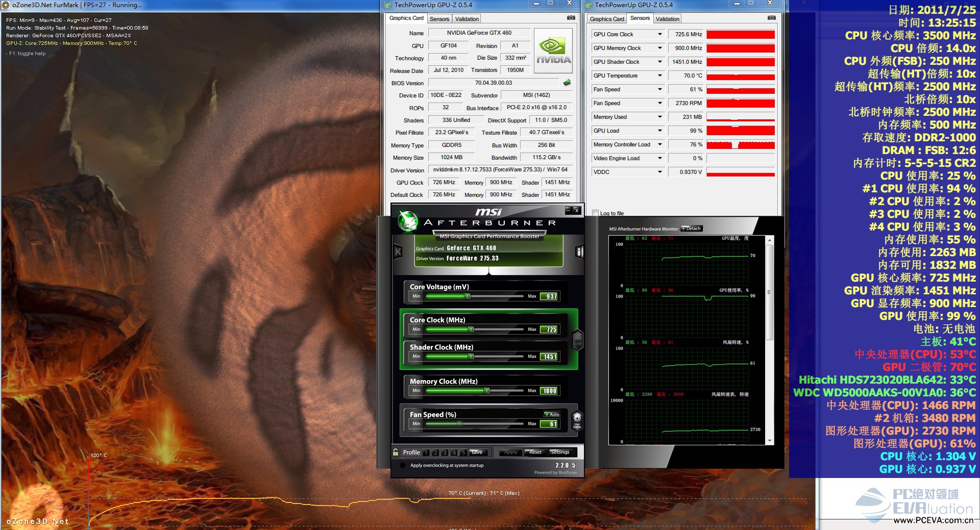The width and height of the screenshot is (980, 530).
Task: Open Afterburner Settings
Action: [x=560, y=452]
